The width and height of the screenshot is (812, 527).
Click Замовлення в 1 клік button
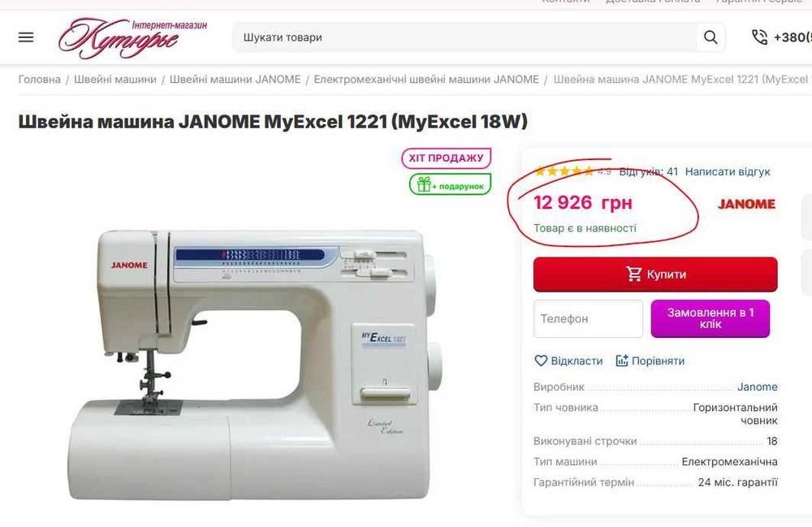[710, 319]
